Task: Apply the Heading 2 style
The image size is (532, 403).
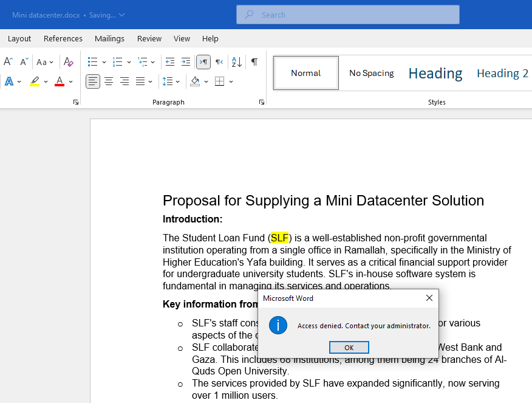Action: pos(502,73)
